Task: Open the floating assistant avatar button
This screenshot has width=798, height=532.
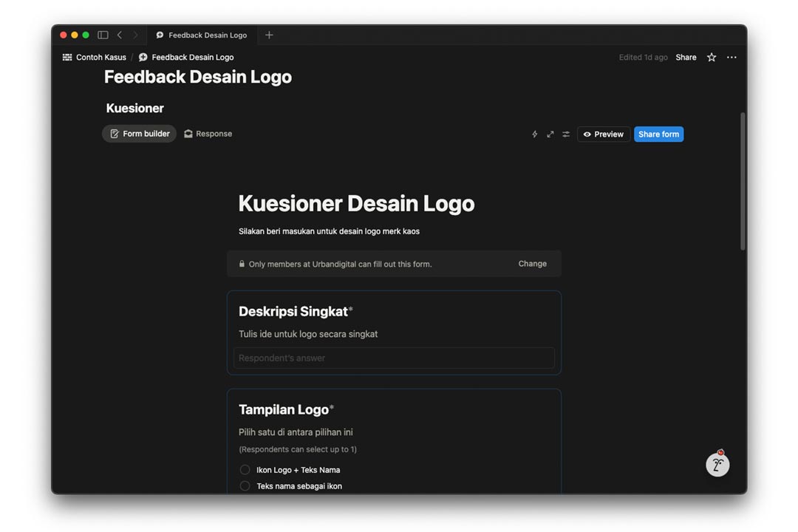Action: click(717, 464)
